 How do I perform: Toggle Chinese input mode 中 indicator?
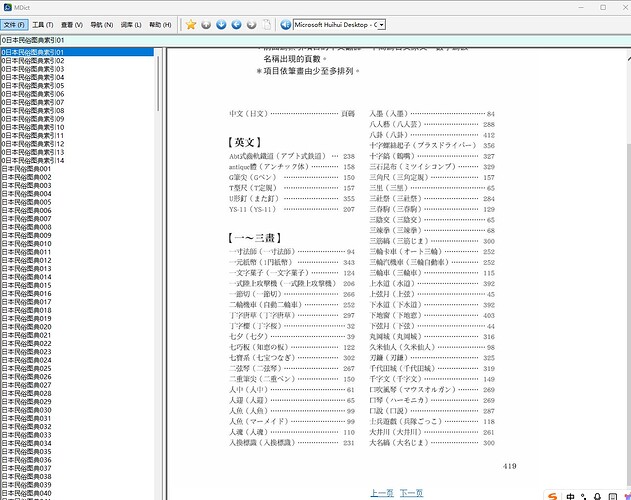tap(570, 496)
